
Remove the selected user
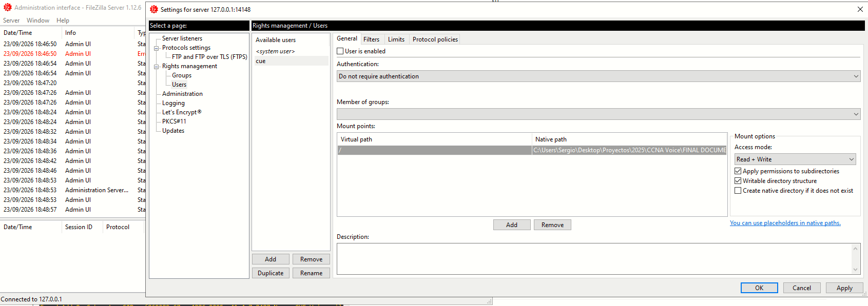click(x=312, y=259)
